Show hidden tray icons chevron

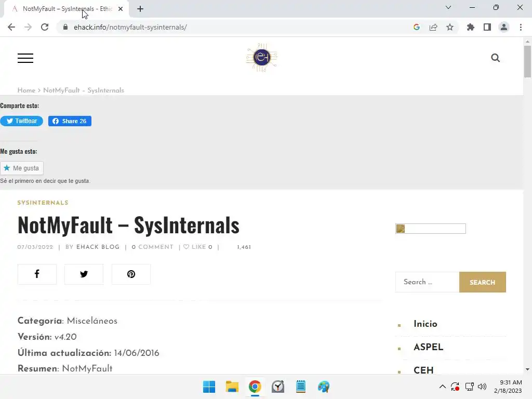coord(443,387)
